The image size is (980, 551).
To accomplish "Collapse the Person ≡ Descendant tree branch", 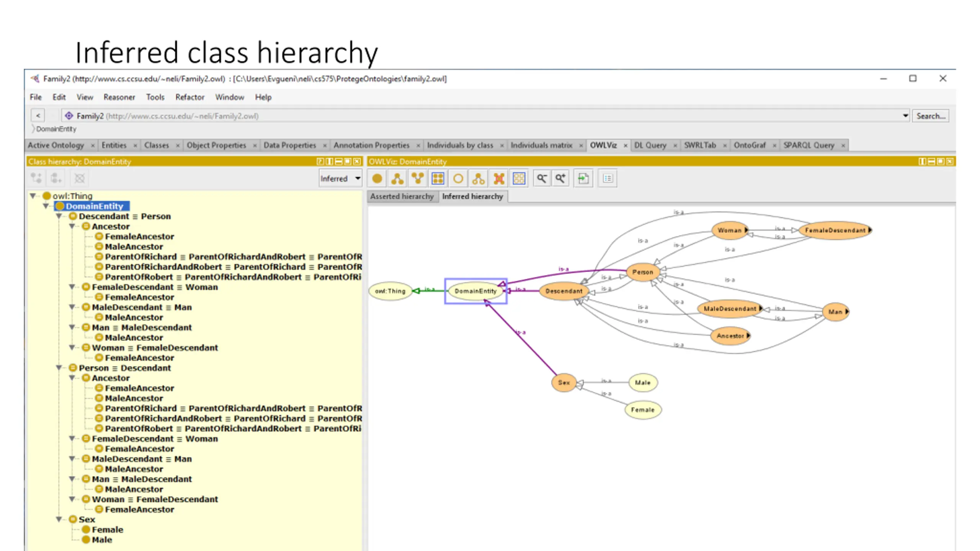I will pyautogui.click(x=59, y=368).
